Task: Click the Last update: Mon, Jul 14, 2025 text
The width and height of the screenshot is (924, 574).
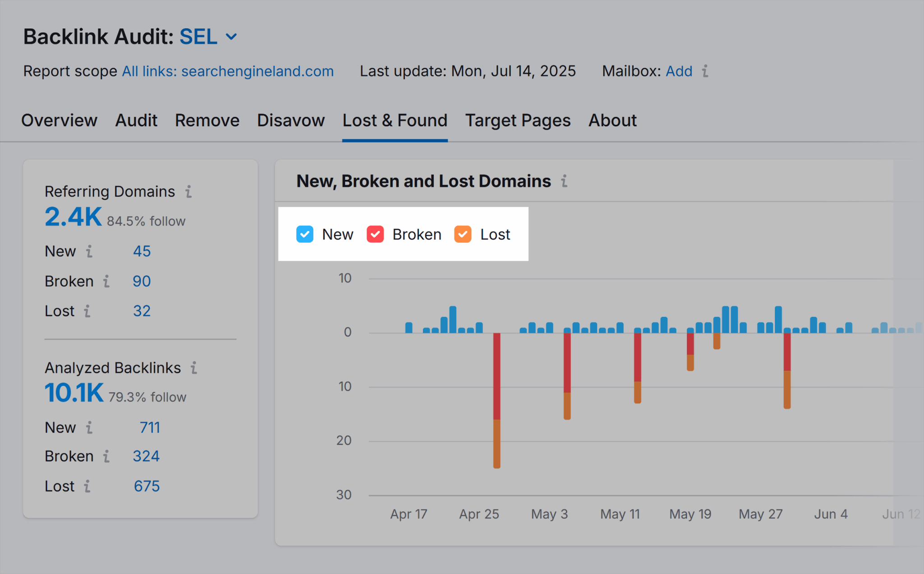Action: point(468,71)
